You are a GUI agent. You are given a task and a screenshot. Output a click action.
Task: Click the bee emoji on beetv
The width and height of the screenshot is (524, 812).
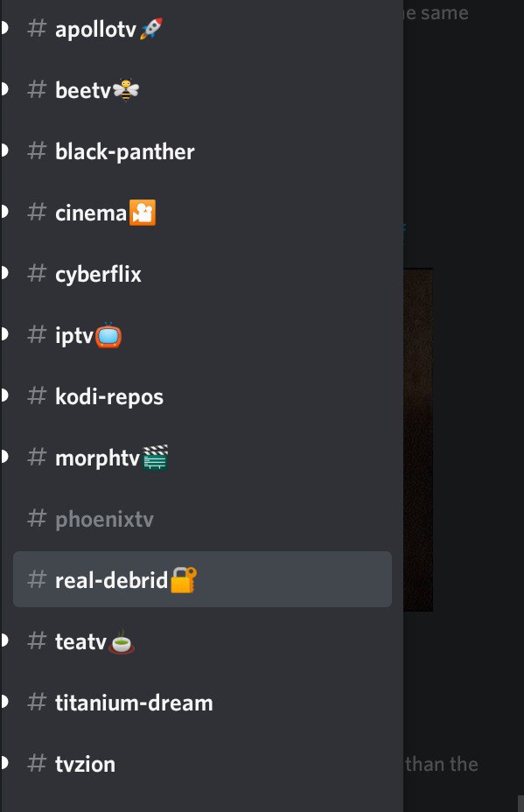[x=126, y=89]
